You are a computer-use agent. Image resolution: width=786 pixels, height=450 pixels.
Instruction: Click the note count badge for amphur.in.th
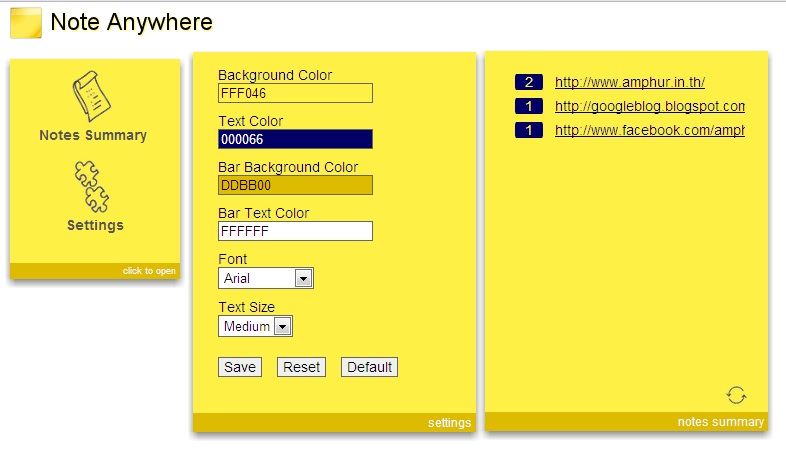(528, 83)
